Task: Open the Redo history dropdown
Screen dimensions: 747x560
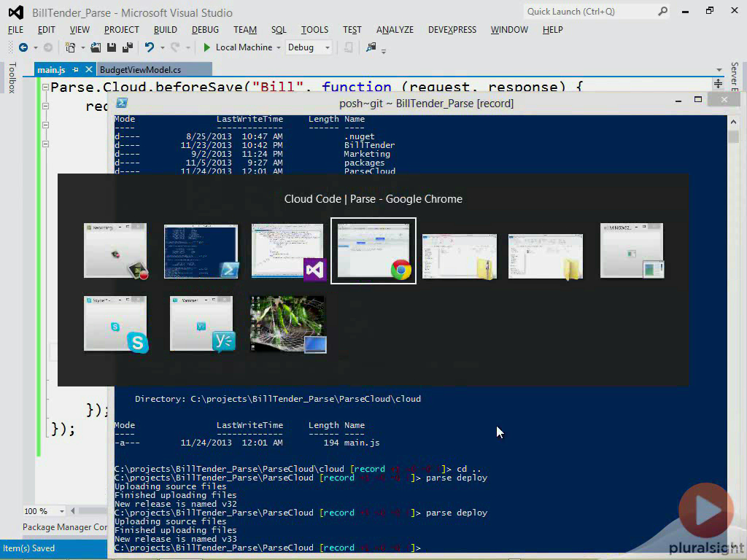Action: click(188, 47)
